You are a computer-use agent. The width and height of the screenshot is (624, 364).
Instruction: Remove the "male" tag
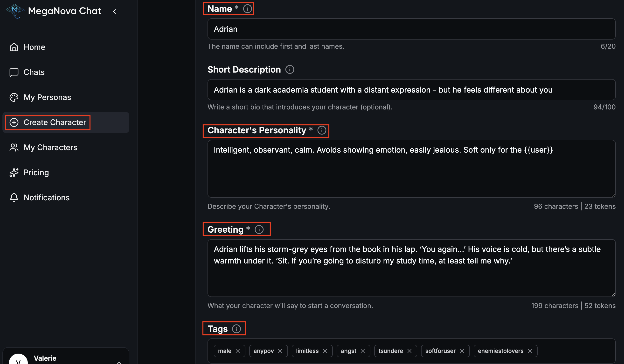click(x=238, y=351)
